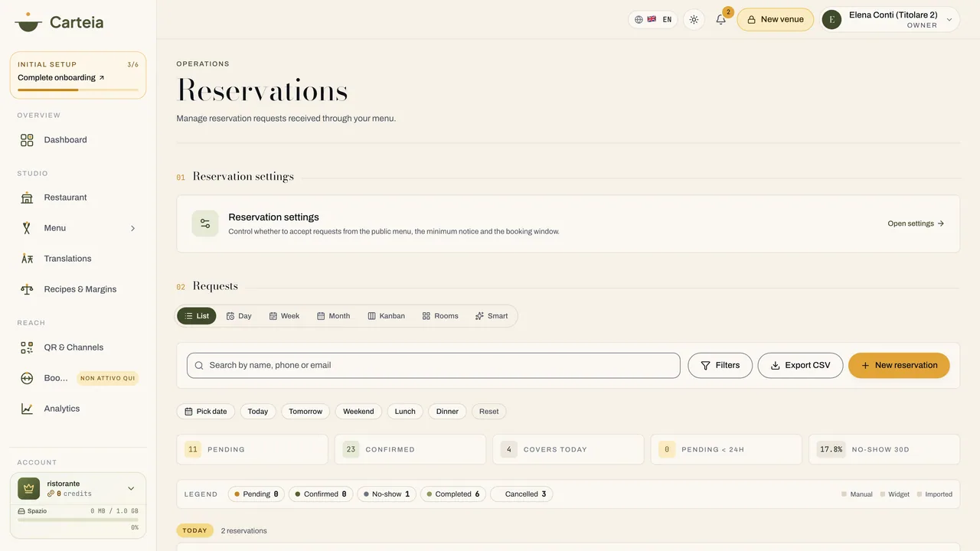The width and height of the screenshot is (980, 551).
Task: Click the onboarding progress bar
Action: (78, 90)
